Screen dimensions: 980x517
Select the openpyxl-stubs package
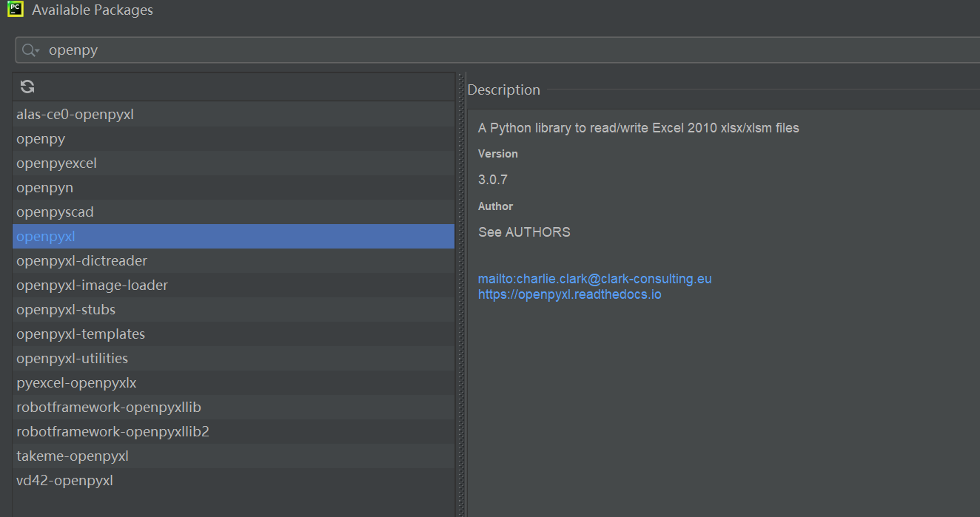[67, 309]
